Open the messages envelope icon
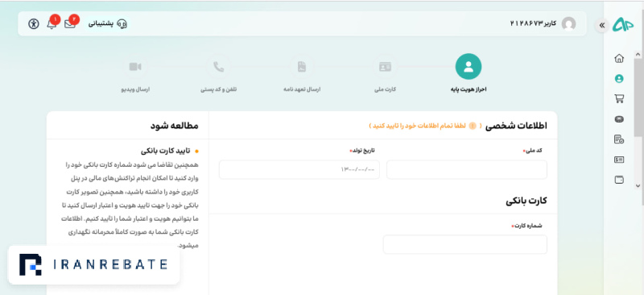 click(x=70, y=24)
